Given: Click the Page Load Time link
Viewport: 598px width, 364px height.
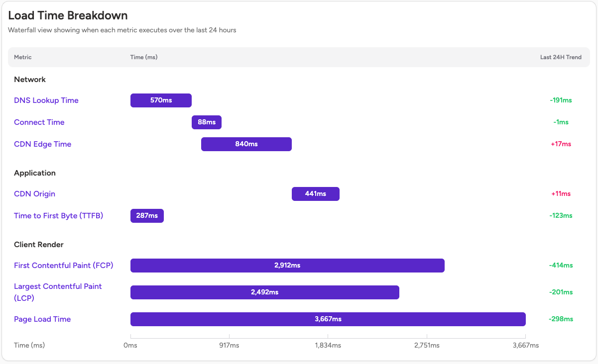Looking at the screenshot, I should pos(42,319).
